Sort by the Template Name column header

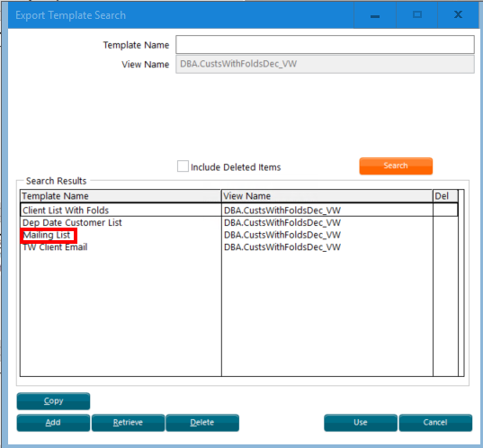pos(121,196)
